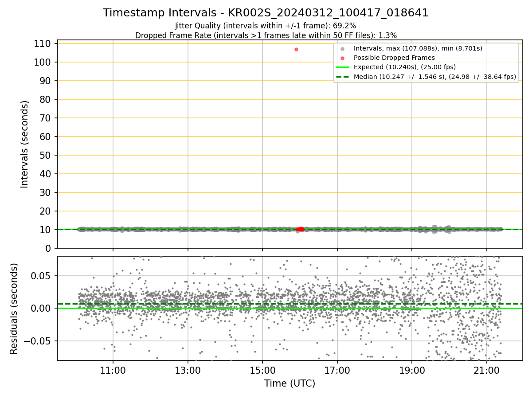Click the 'Dropped Frame Rate' 1.3% subtitle line
The height and width of the screenshot is (399, 532).
266,35
